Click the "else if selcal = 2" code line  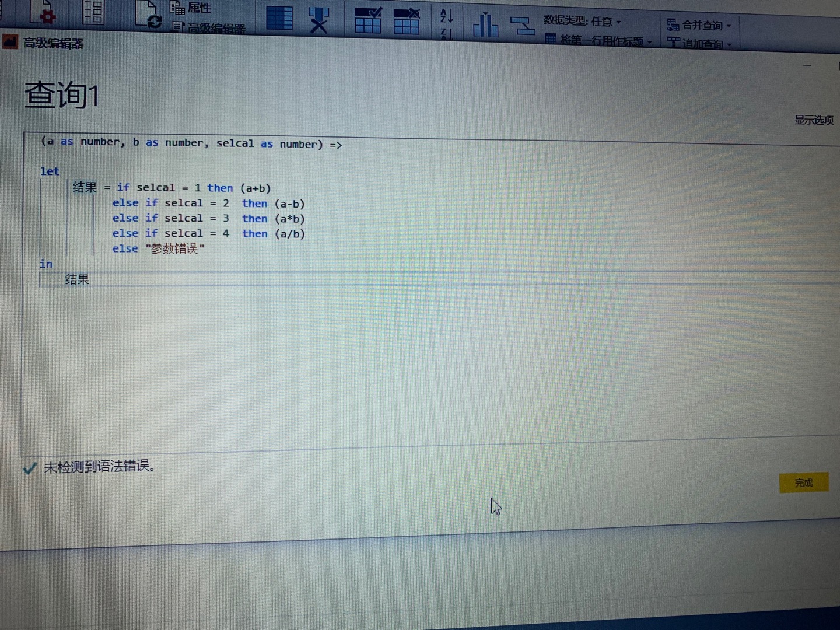pos(208,203)
